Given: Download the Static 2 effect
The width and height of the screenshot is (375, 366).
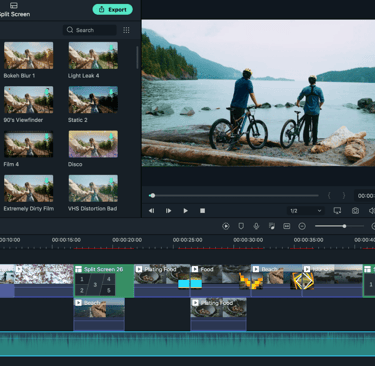Looking at the screenshot, I should tap(111, 92).
